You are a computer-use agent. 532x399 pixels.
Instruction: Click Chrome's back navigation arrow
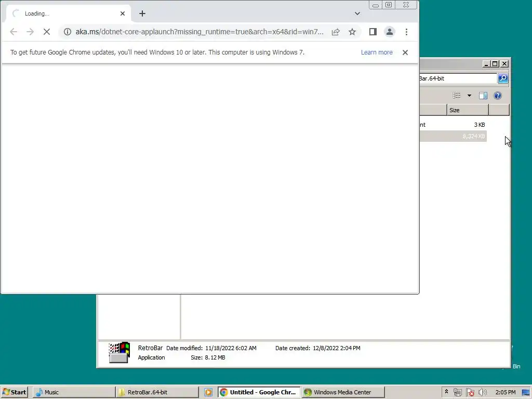[14, 32]
